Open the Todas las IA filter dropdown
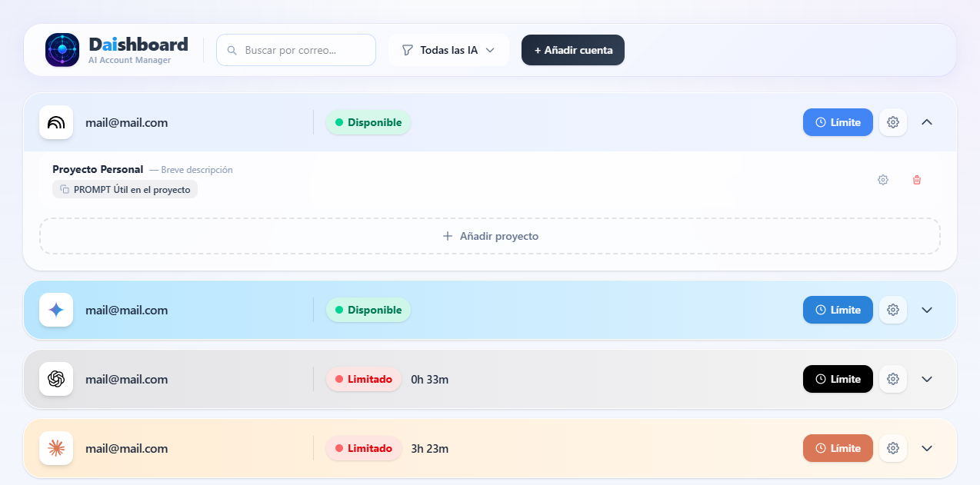The image size is (980, 485). click(448, 50)
